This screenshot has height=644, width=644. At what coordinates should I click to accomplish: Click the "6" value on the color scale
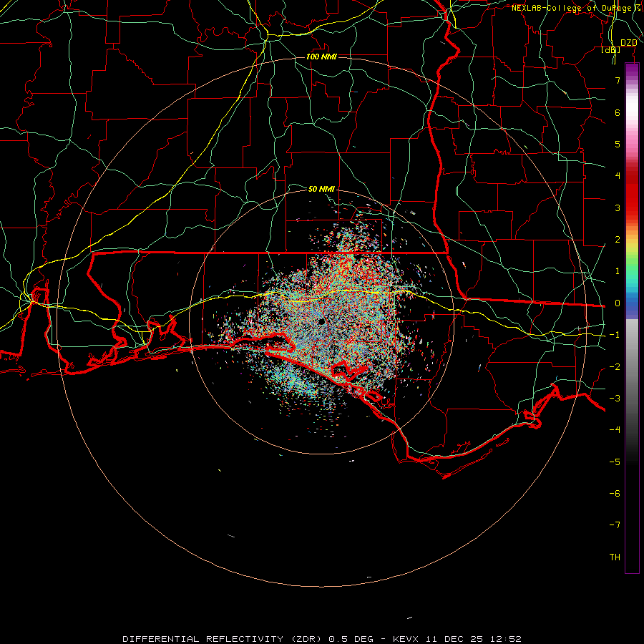pyautogui.click(x=618, y=112)
